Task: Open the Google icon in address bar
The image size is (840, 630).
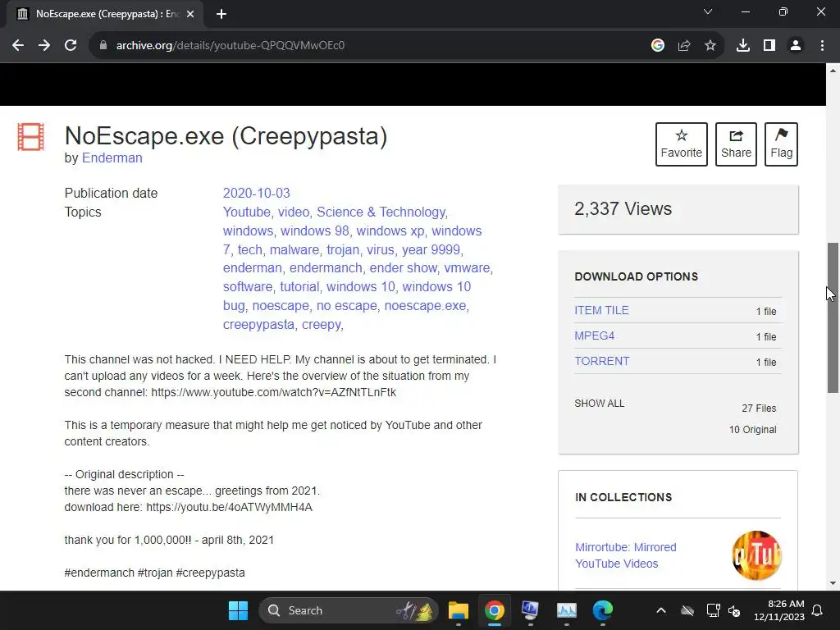Action: tap(658, 46)
